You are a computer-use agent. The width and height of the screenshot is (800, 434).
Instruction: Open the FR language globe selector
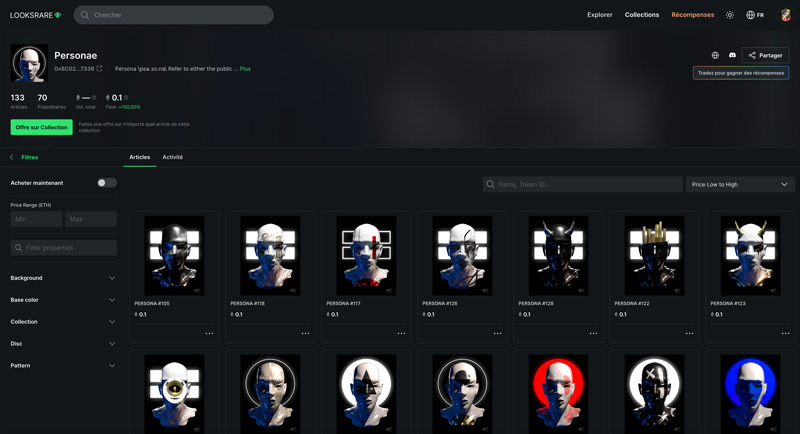click(755, 15)
